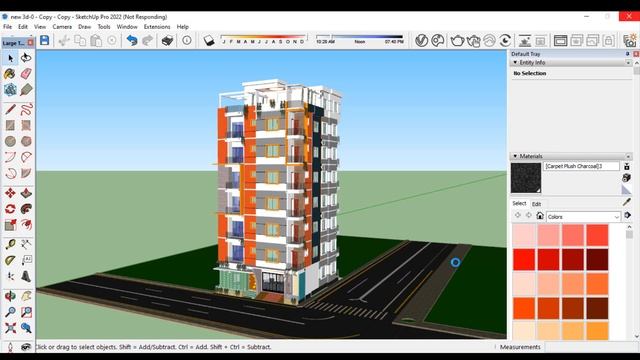Open the Window menu

[x=127, y=27]
